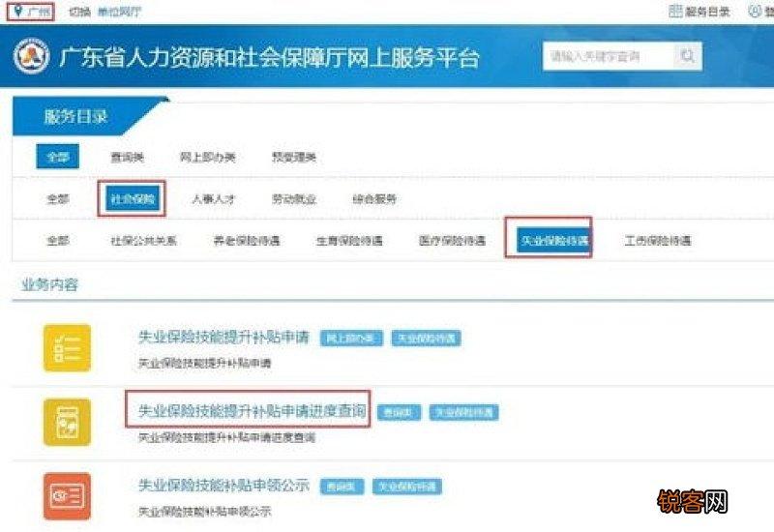The image size is (774, 532).
Task: Focus the keyword search input field
Action: [609, 56]
